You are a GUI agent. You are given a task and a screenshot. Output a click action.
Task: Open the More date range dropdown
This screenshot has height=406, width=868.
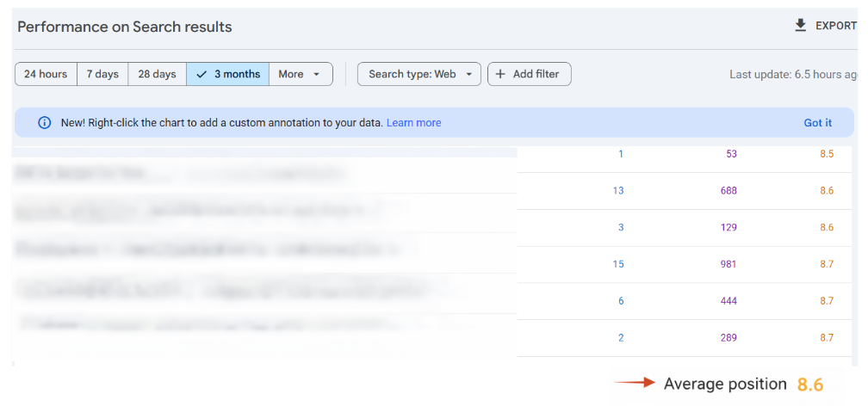point(300,74)
